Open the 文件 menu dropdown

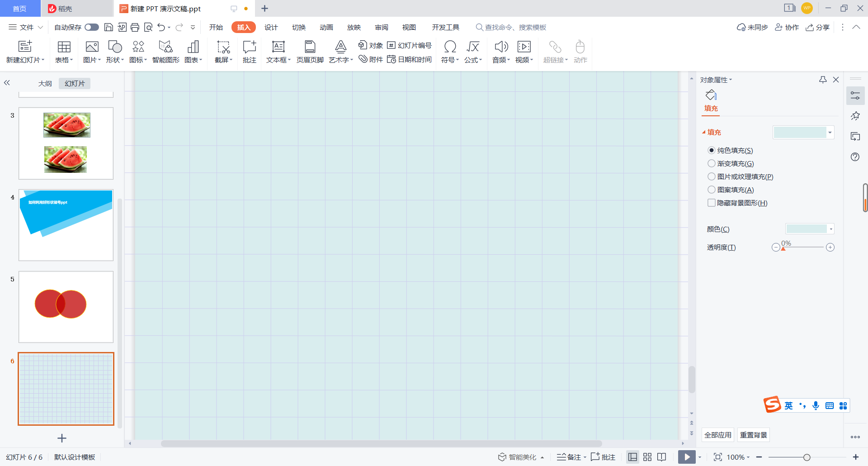pos(26,27)
